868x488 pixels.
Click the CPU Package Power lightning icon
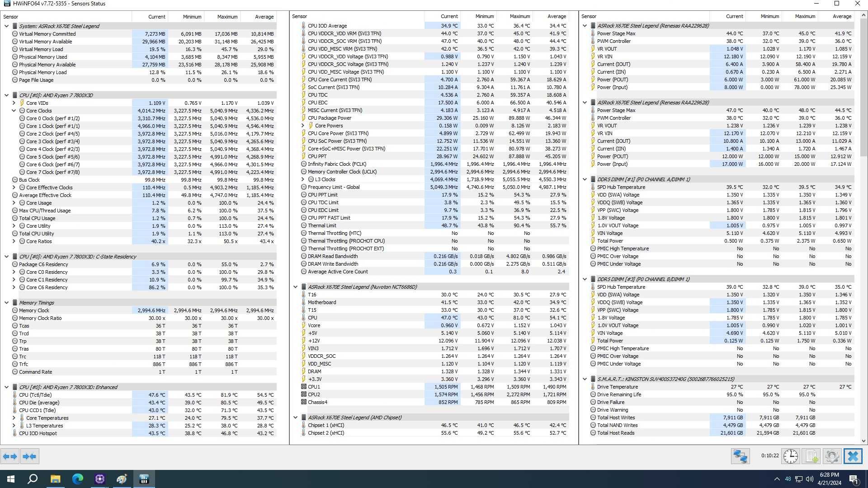point(304,118)
